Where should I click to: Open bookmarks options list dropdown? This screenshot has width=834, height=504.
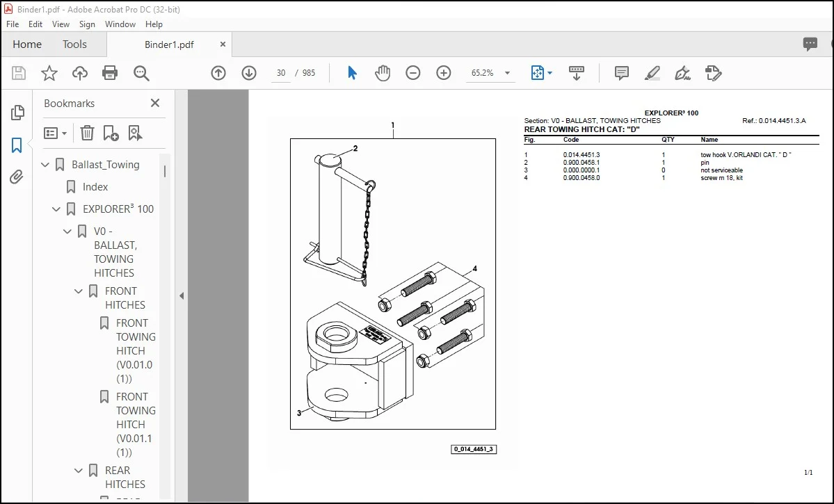point(56,133)
